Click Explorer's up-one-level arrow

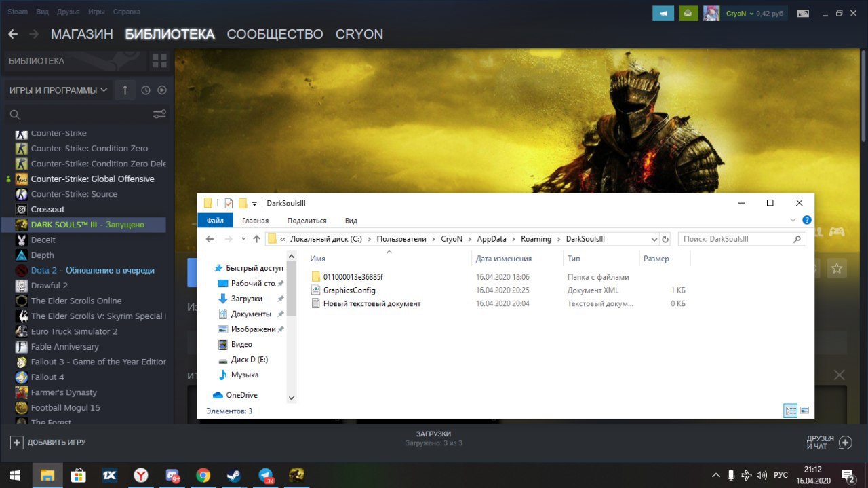(x=256, y=239)
